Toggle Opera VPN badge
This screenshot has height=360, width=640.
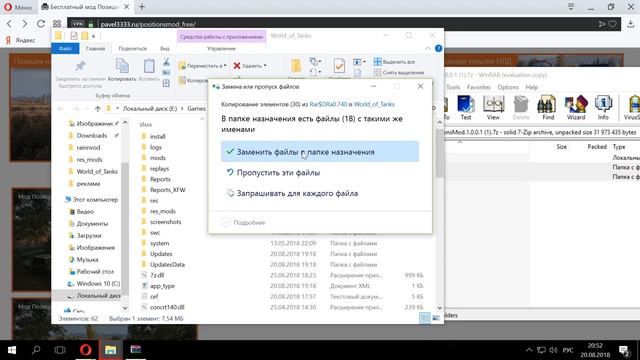[x=78, y=24]
